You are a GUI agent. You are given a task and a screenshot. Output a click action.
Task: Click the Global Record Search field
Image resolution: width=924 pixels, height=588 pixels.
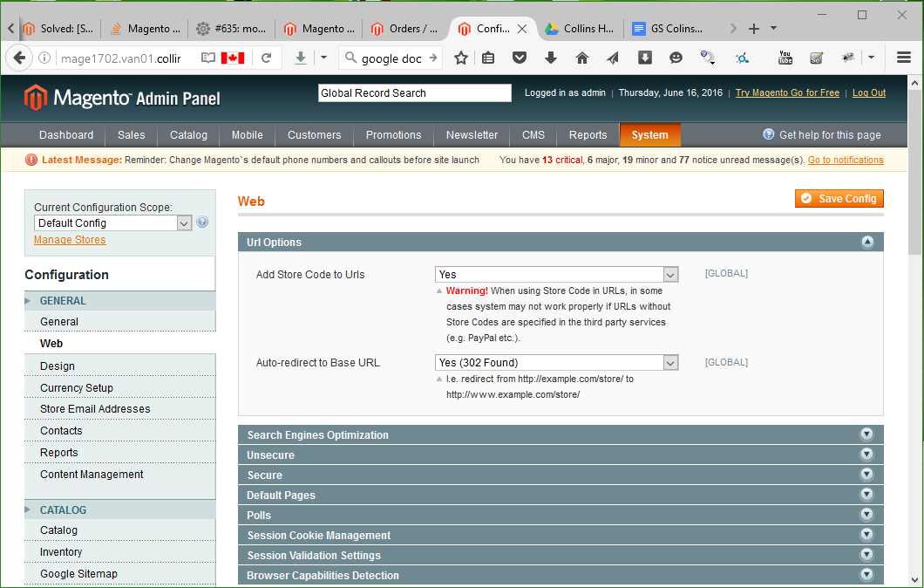coord(415,93)
